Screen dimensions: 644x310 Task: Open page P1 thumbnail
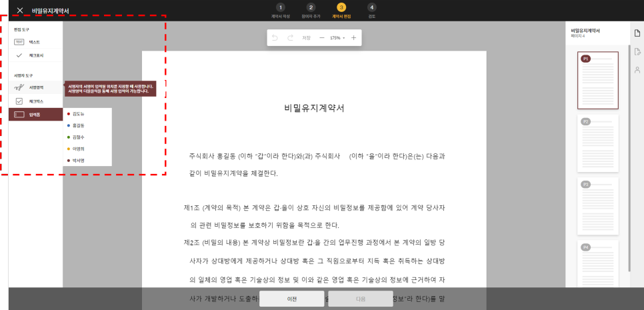click(x=598, y=81)
